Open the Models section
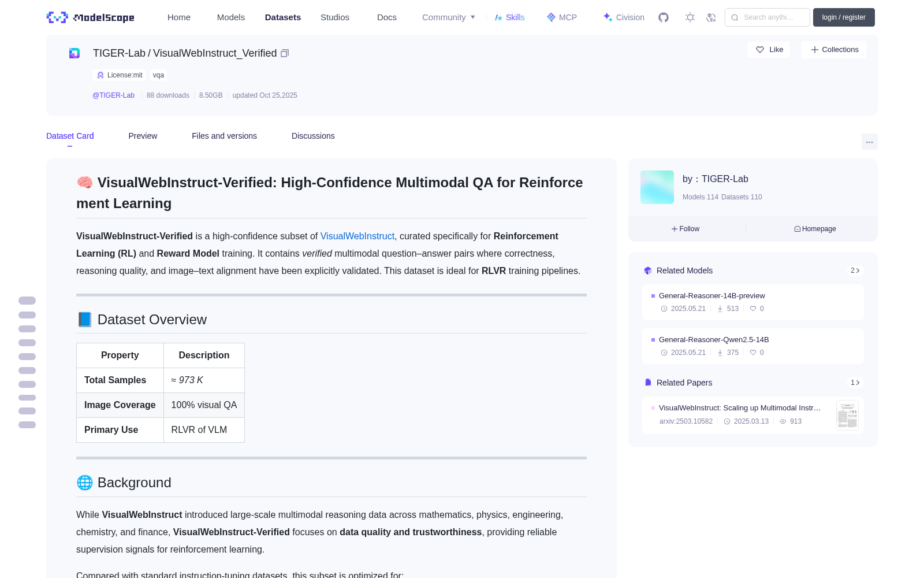 (231, 17)
